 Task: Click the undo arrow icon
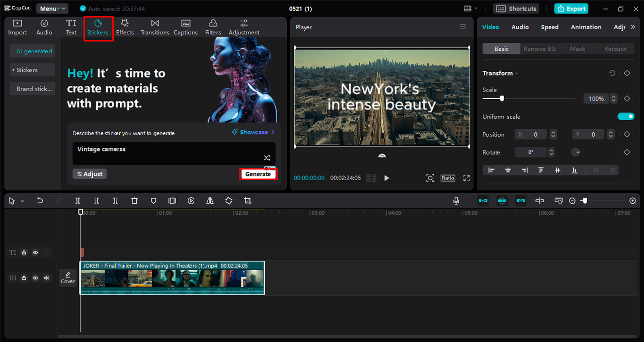coord(40,201)
